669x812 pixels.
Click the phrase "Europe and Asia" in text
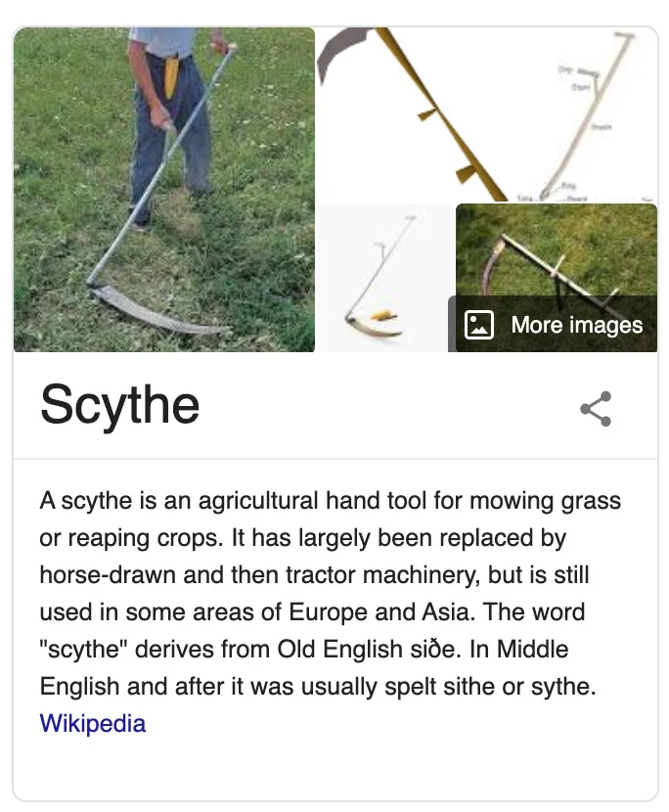tap(381, 611)
